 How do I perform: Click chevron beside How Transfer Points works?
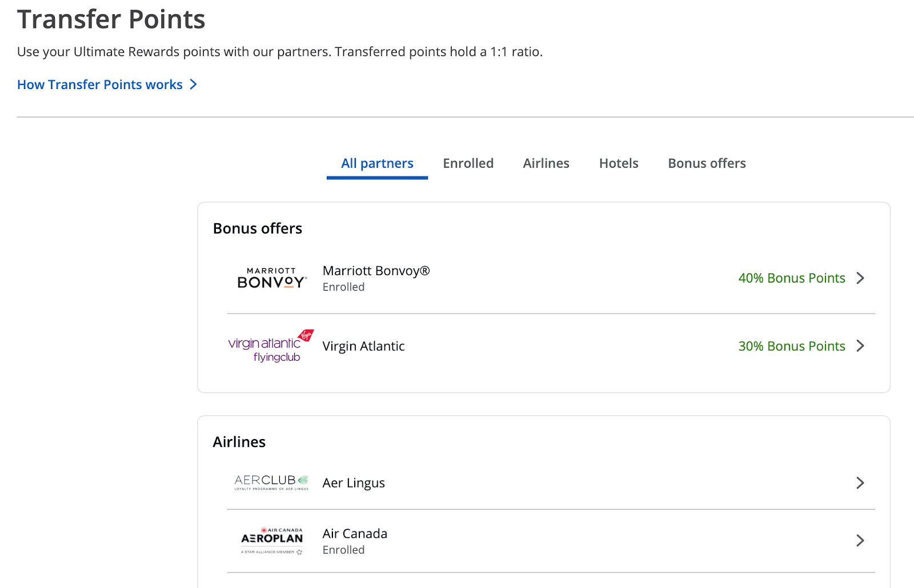194,84
